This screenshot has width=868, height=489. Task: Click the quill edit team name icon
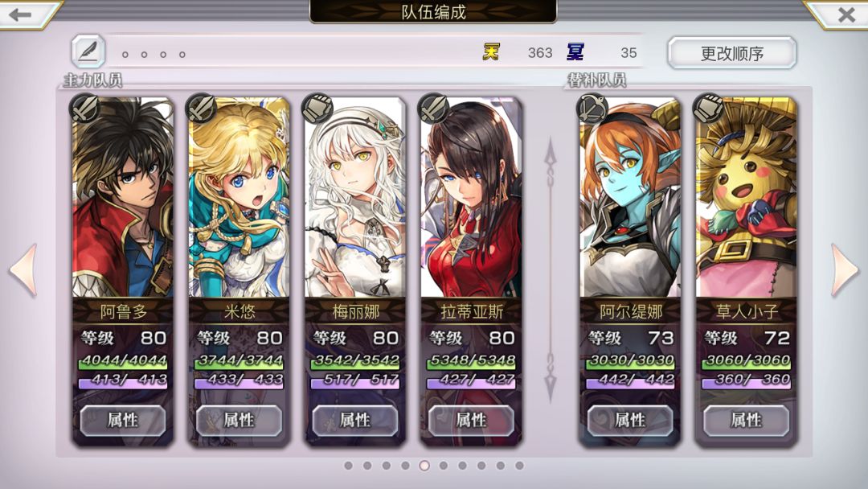(88, 51)
